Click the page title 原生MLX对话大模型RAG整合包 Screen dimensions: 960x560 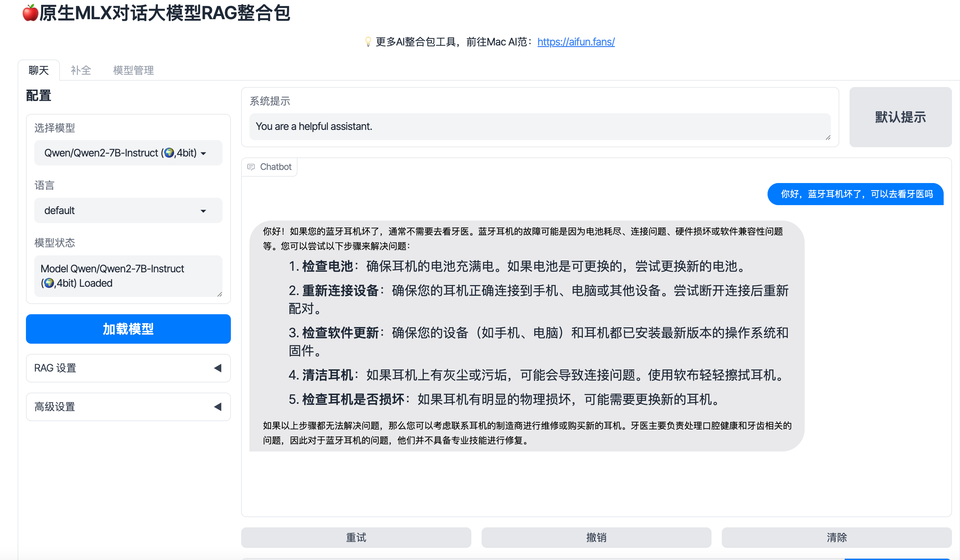coord(165,13)
